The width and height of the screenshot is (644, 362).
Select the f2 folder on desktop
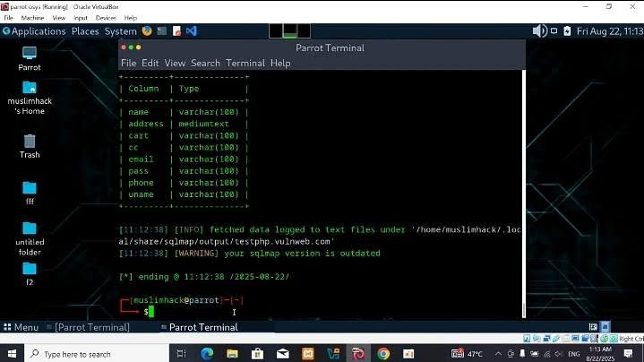(x=30, y=274)
